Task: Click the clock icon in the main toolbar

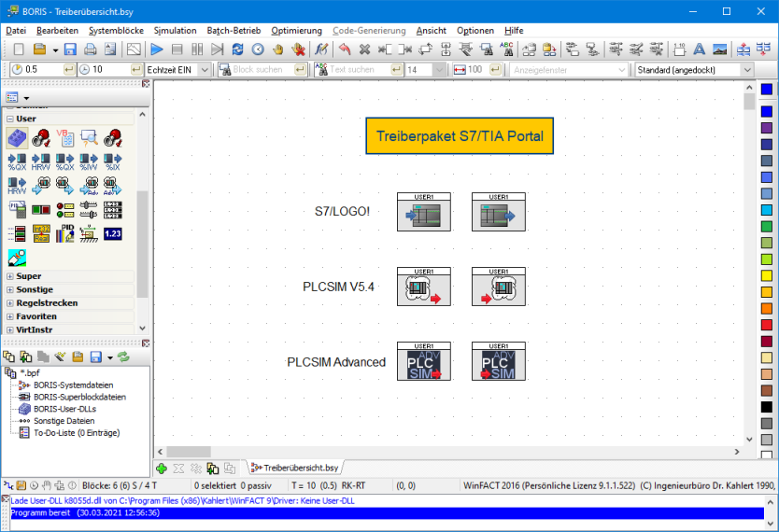Action: pyautogui.click(x=258, y=49)
